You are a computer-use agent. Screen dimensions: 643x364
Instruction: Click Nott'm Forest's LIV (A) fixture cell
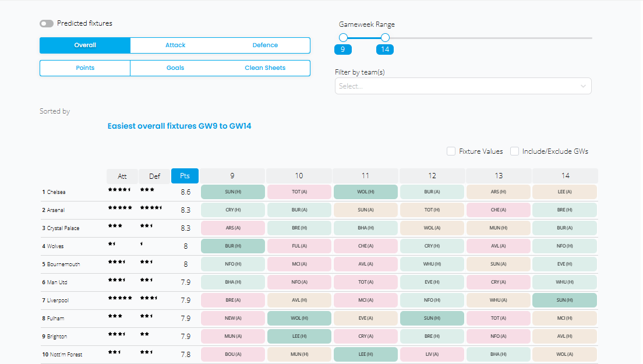point(432,354)
